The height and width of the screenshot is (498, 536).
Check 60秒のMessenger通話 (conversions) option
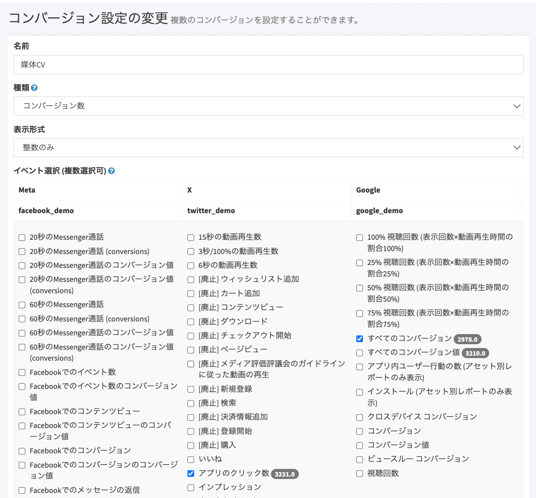(x=22, y=319)
